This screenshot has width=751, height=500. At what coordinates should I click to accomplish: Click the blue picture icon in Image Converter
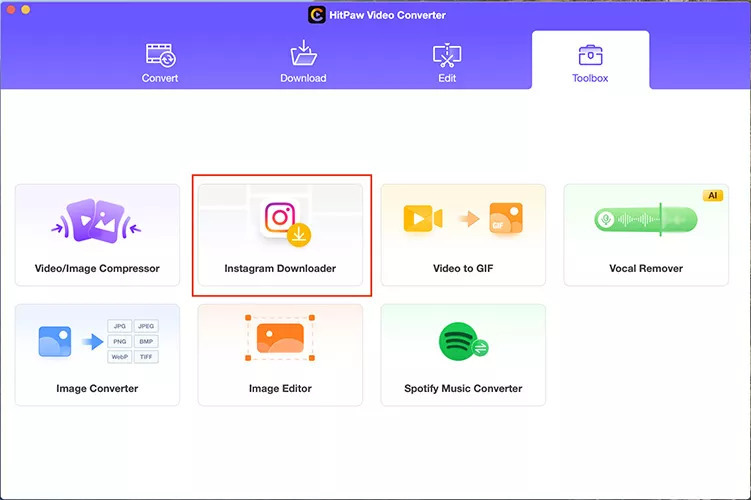coord(55,341)
